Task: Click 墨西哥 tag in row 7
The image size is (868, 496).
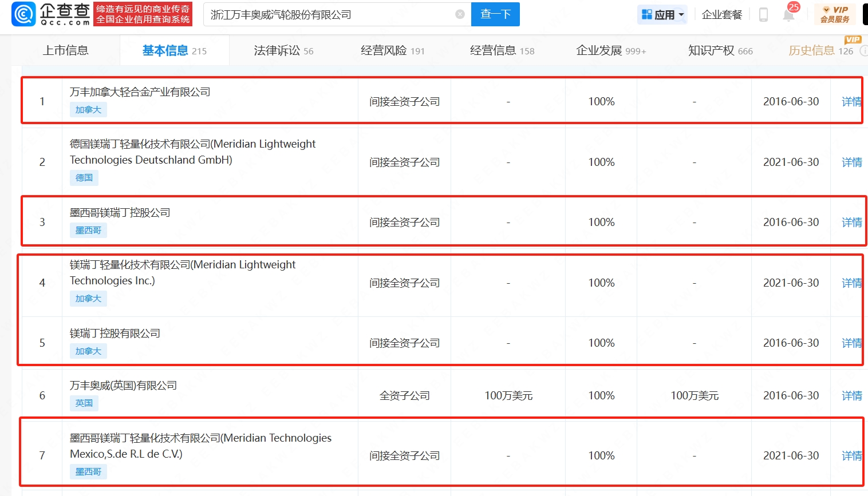Action: [88, 472]
